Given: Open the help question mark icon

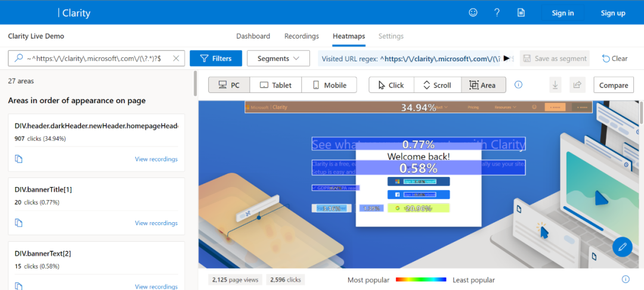Looking at the screenshot, I should click(x=497, y=13).
